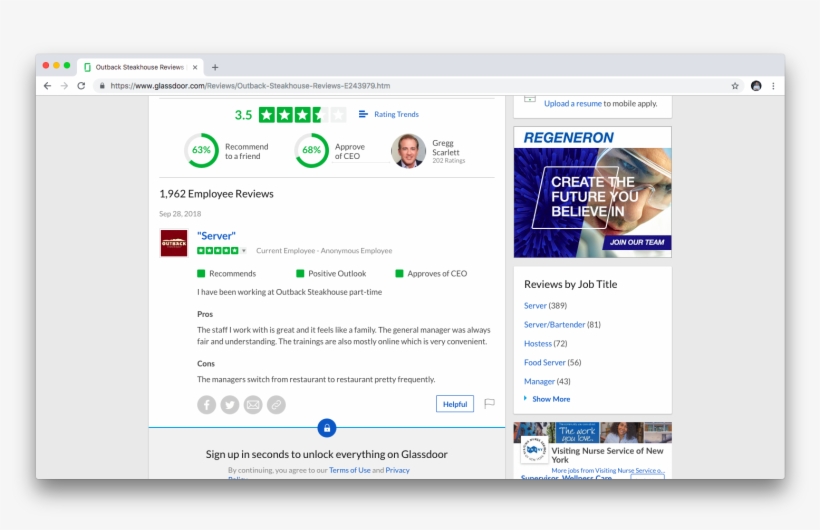Click the Outback logo beside the review
Image resolution: width=820 pixels, height=530 pixels.
pos(174,243)
